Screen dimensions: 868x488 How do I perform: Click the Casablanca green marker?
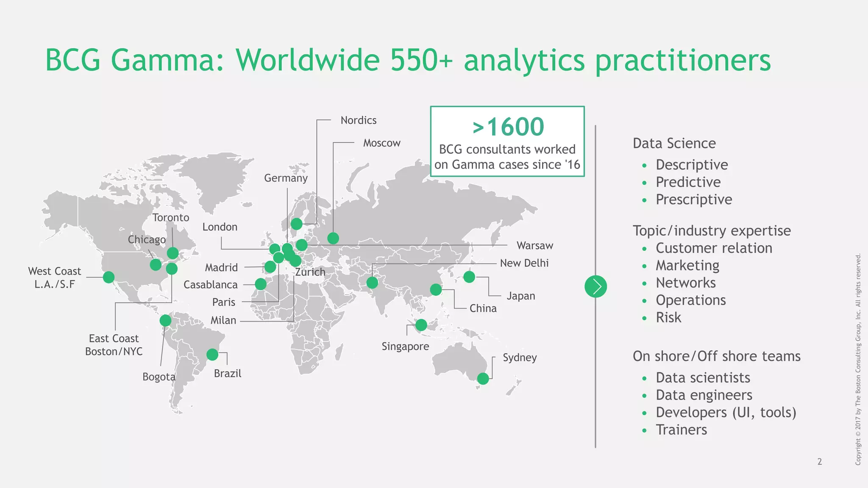click(x=261, y=284)
